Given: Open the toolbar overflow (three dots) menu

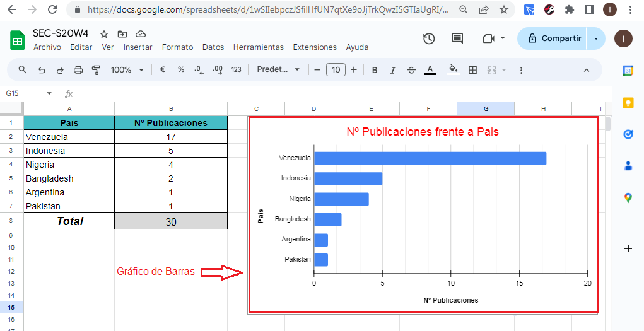Looking at the screenshot, I should pyautogui.click(x=521, y=70).
